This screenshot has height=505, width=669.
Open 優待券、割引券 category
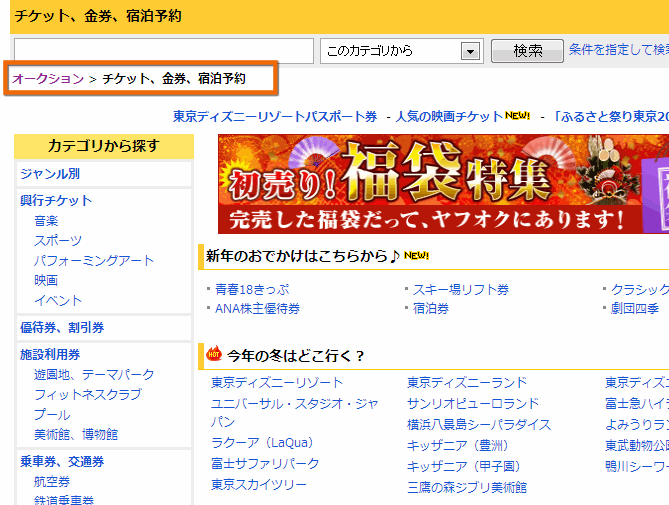[62, 328]
